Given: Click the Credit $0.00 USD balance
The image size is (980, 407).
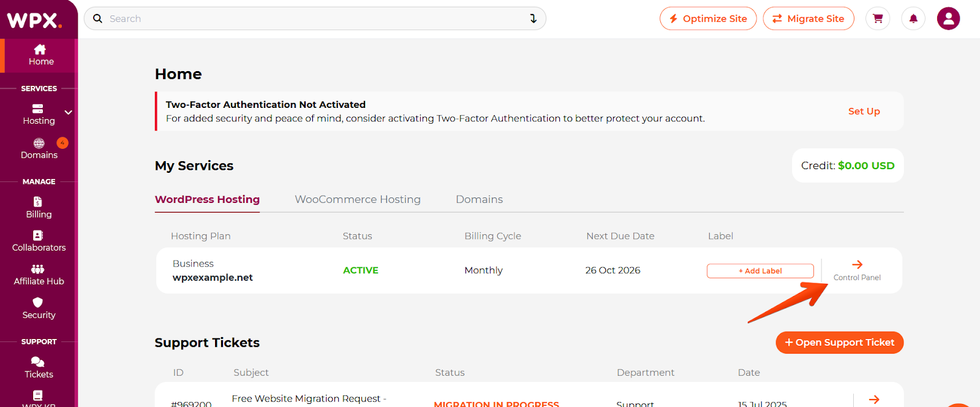Looking at the screenshot, I should [848, 165].
